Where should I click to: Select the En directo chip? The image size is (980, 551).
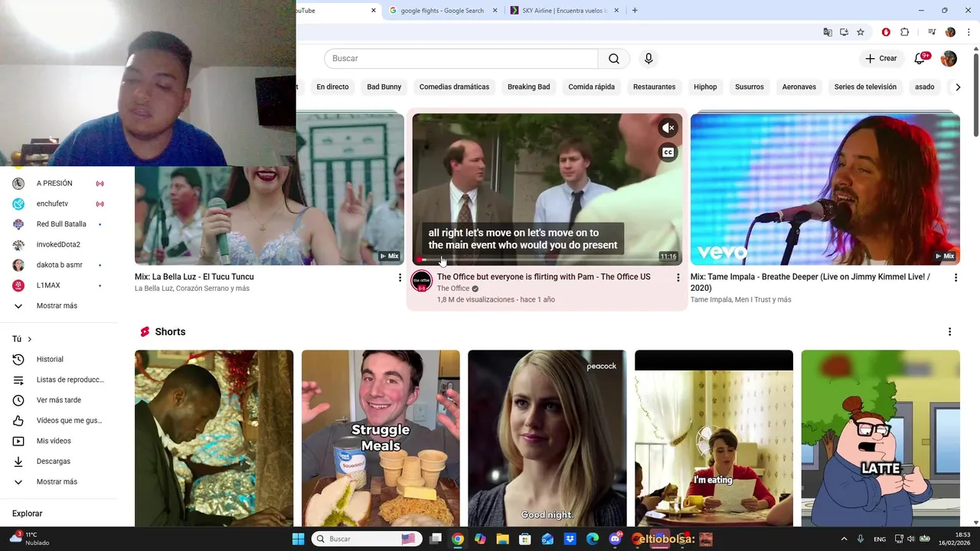click(332, 87)
